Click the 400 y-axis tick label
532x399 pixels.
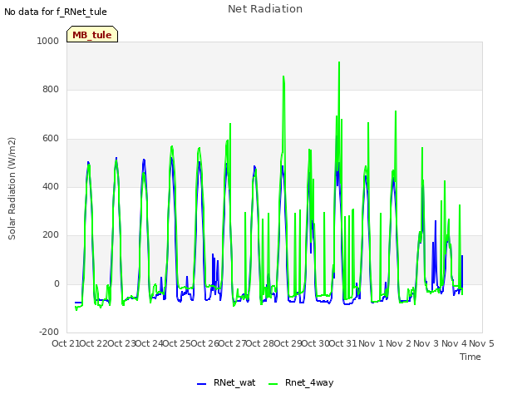click(51, 186)
